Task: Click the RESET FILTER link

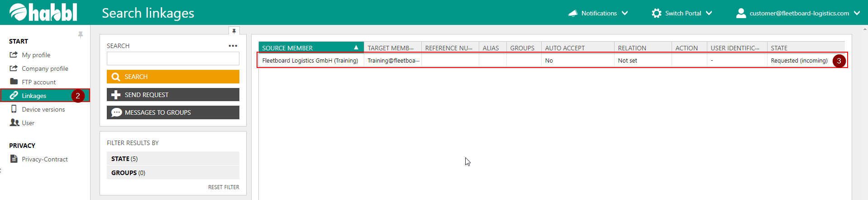Action: click(x=224, y=187)
